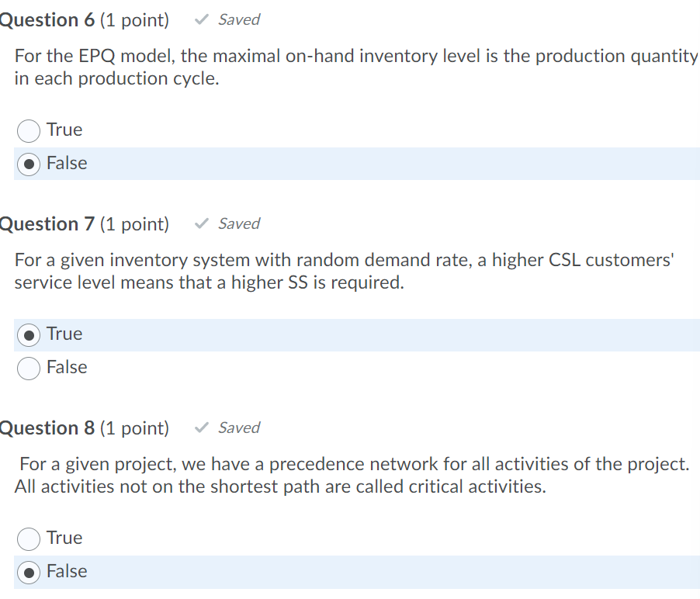Click the Saved label next to Question 7
The image size is (700, 599).
[x=238, y=223]
